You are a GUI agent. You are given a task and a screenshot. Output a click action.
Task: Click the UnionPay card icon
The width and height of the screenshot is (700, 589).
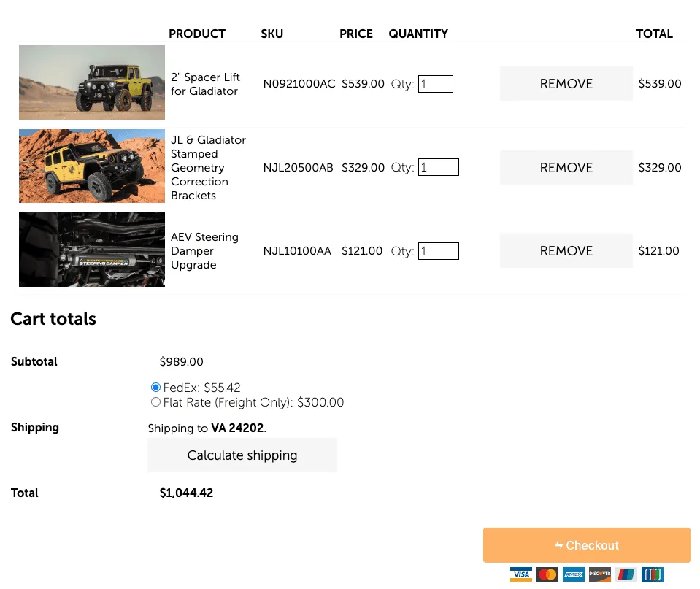click(626, 574)
